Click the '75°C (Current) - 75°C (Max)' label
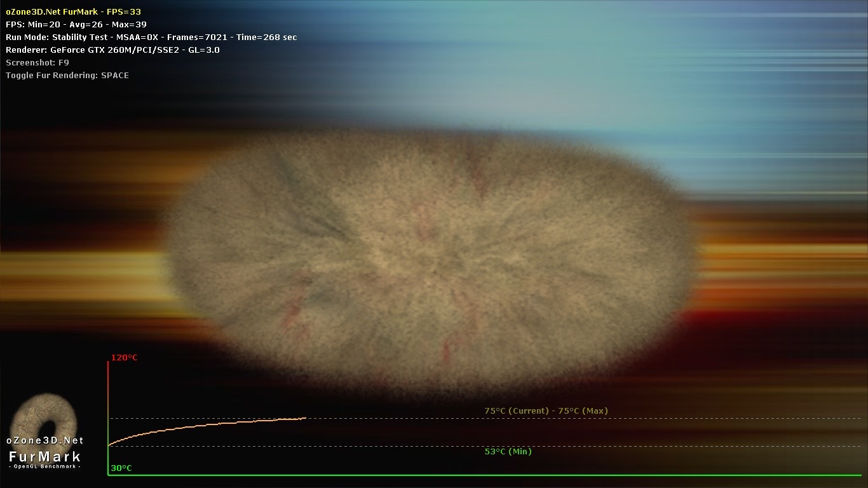The image size is (868, 488). 546,411
